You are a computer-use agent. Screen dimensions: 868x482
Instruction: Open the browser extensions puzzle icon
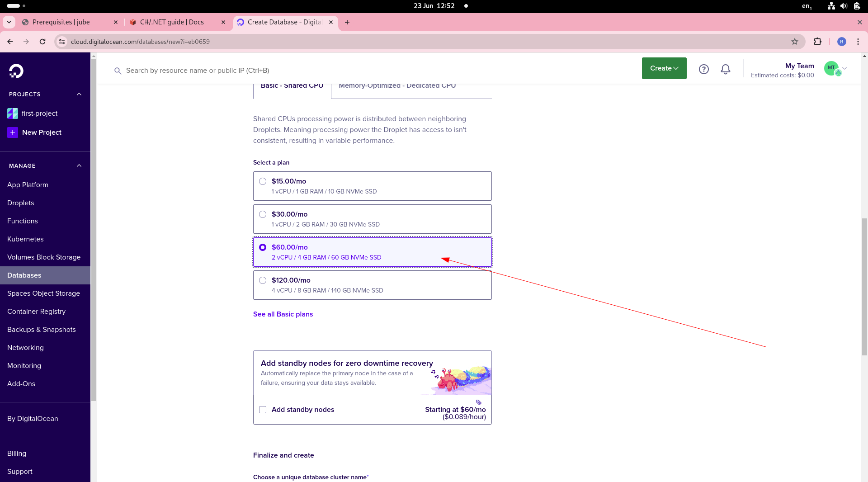[x=817, y=42]
